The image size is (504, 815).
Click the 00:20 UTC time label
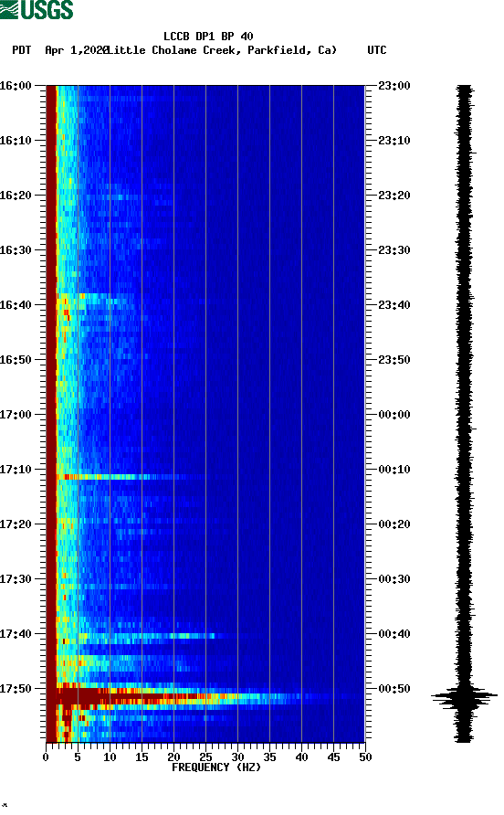pyautogui.click(x=394, y=524)
